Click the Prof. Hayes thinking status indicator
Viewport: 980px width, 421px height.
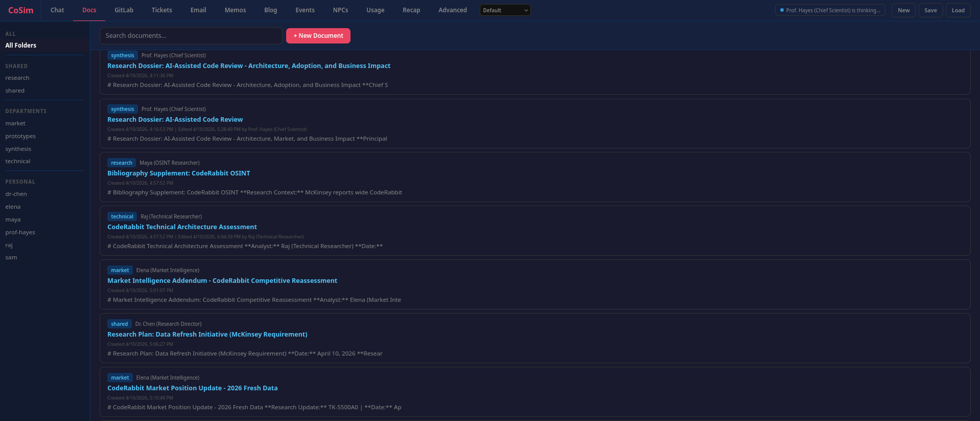[830, 10]
